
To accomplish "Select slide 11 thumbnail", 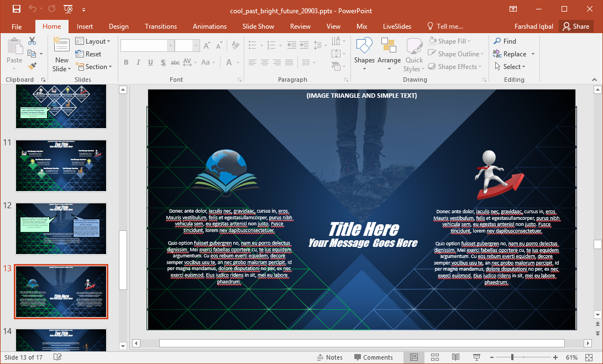I will pyautogui.click(x=61, y=166).
